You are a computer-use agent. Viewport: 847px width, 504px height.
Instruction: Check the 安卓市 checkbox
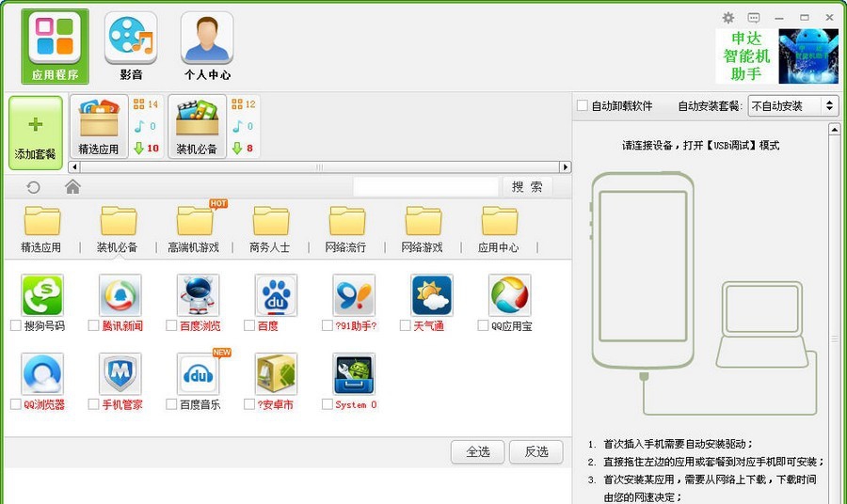tap(249, 404)
